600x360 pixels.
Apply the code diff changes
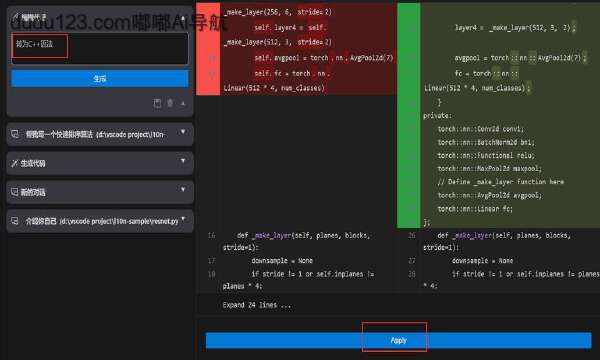398,340
